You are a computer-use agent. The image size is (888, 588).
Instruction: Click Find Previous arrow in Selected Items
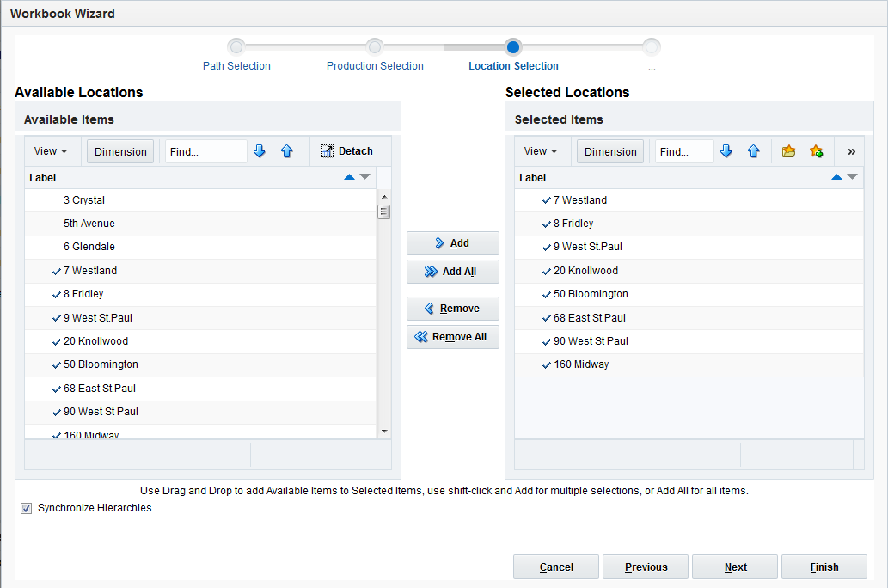click(753, 151)
